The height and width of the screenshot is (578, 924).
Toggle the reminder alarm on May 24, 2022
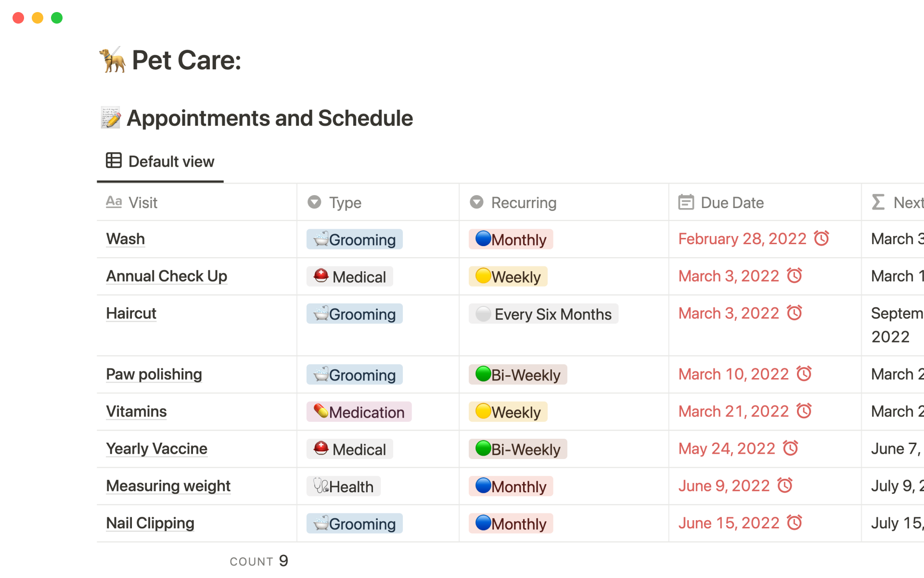click(x=791, y=448)
